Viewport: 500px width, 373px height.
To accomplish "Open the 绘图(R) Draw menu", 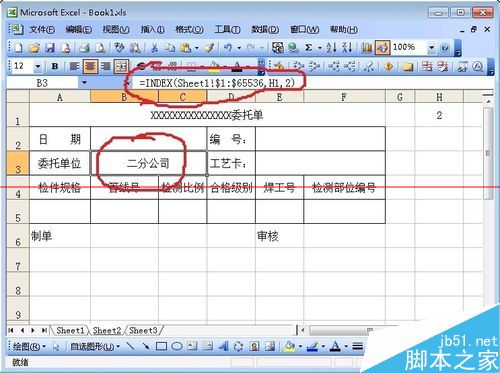I will tap(29, 347).
